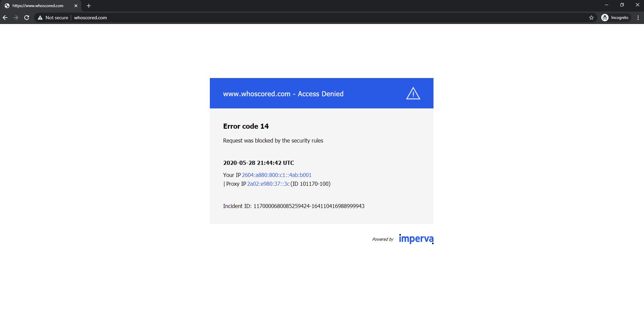Viewport: 644px width, 332px height.
Task: Select the Incident ID text
Action: [x=293, y=206]
